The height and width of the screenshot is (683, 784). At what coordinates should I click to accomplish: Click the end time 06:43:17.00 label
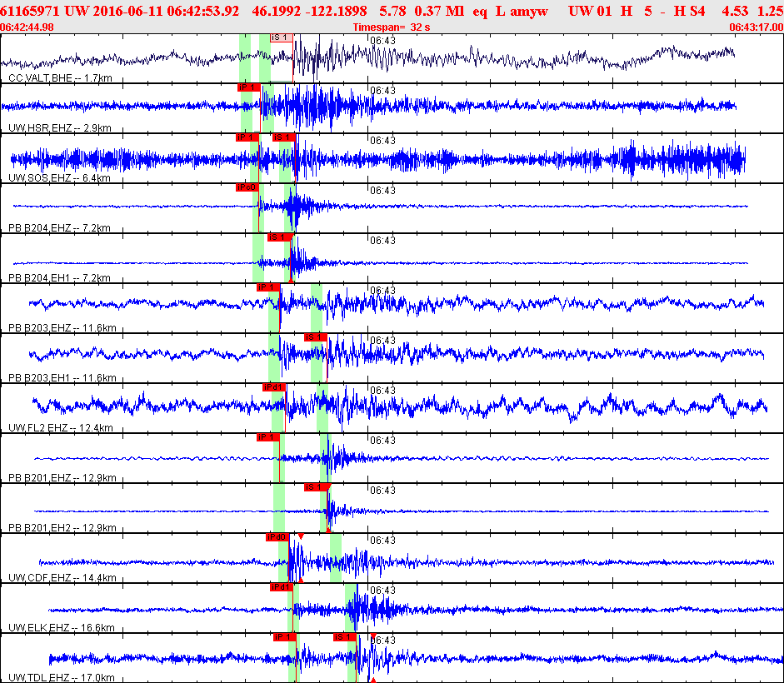click(756, 27)
